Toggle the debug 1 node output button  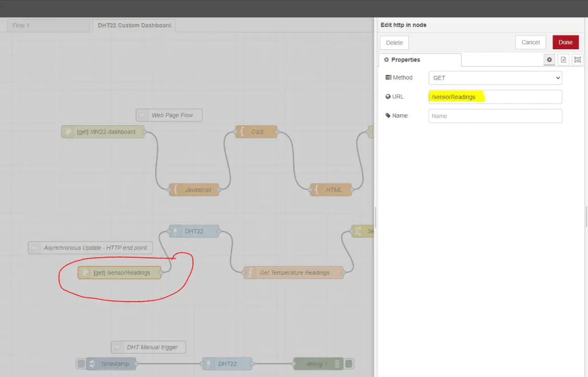(x=349, y=364)
